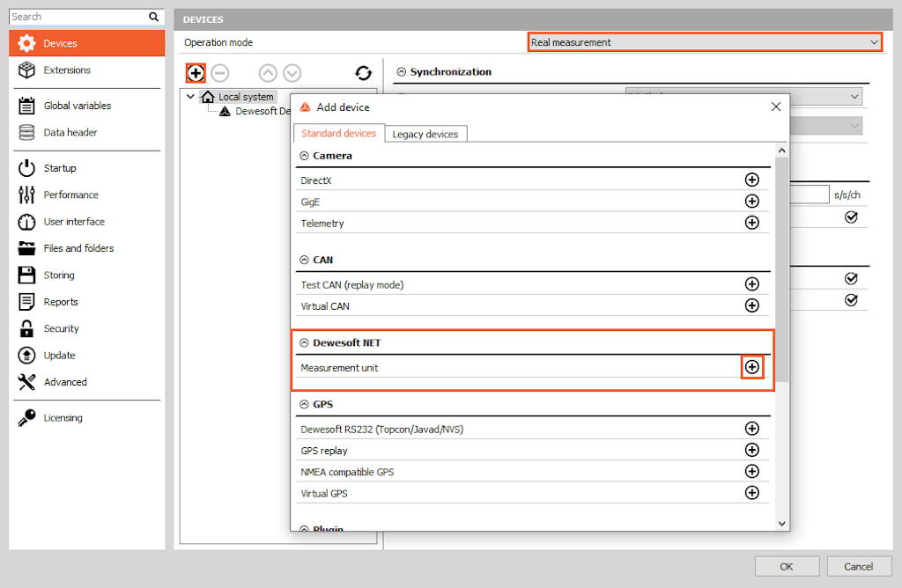Add the GPS replay device
Viewport: 902px width, 588px height.
[x=752, y=450]
